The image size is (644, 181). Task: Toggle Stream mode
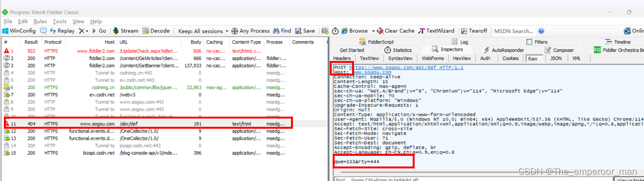point(126,30)
